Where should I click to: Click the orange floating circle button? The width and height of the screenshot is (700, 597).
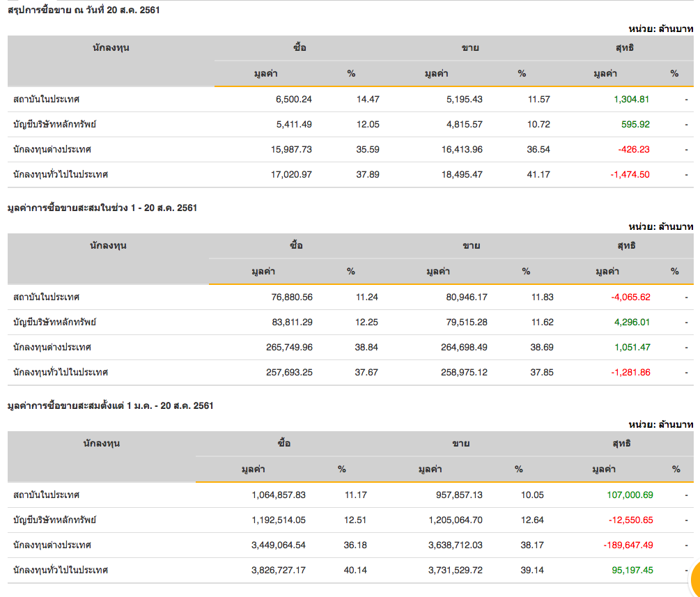click(695, 577)
